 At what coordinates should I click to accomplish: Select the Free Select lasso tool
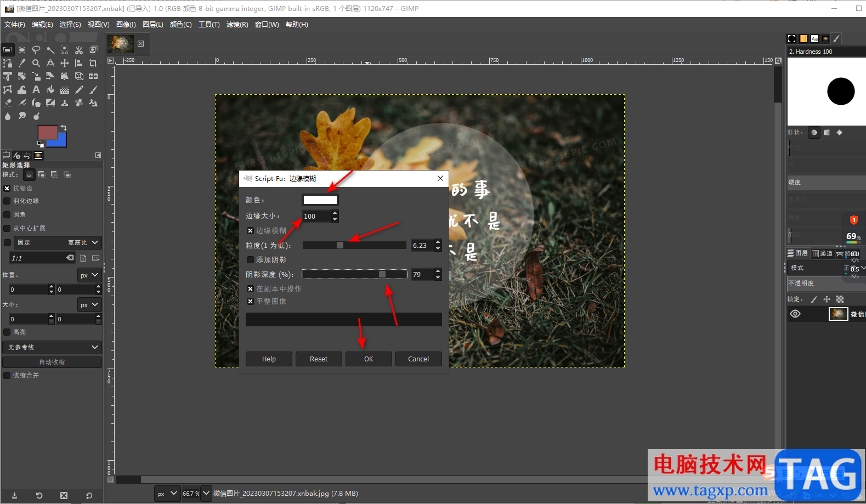click(36, 50)
